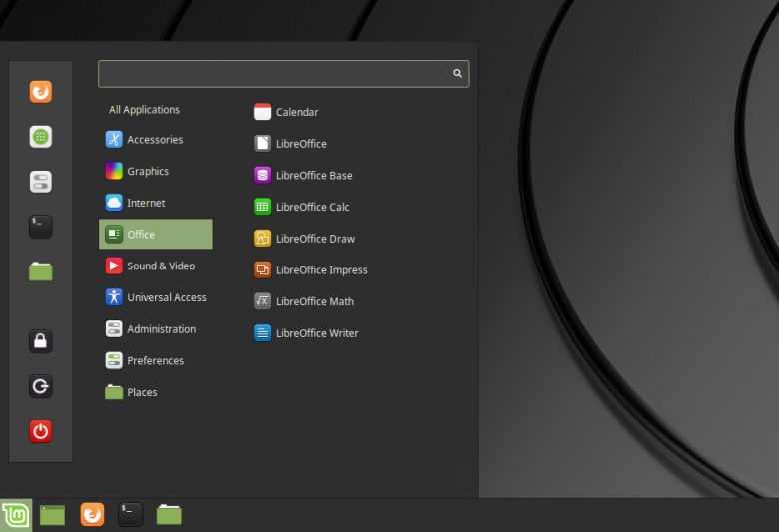Lock the screen with the padlock icon
Screen dimensions: 779x532
click(41, 341)
